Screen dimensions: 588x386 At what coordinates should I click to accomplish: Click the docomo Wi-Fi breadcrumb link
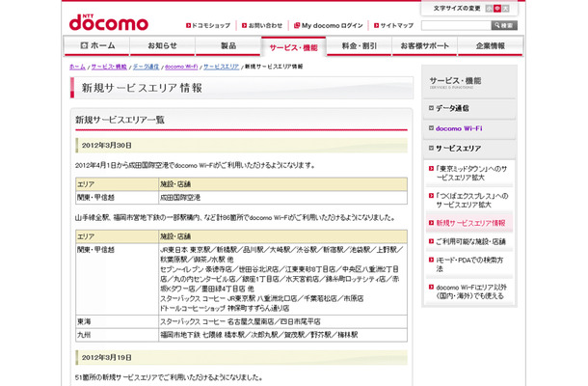click(x=181, y=67)
